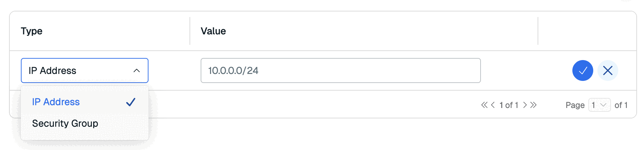Choose the IP Address option in the list
The image size is (644, 150).
click(56, 102)
